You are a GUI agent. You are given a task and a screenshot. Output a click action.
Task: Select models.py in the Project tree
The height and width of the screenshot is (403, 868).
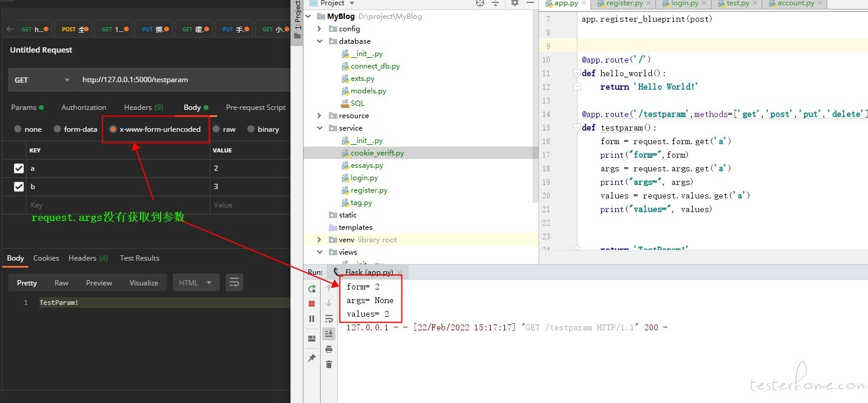(368, 91)
